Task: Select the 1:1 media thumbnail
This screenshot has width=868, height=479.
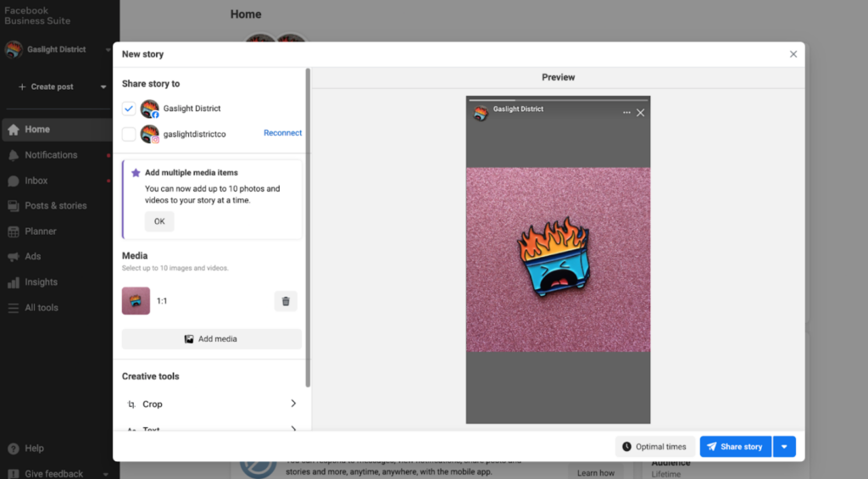Action: pyautogui.click(x=136, y=301)
